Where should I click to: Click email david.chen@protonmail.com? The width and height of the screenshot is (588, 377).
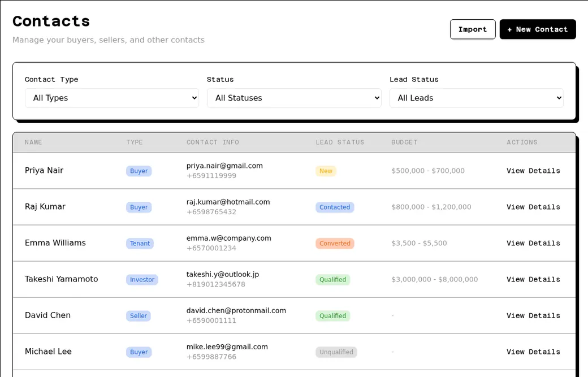pyautogui.click(x=236, y=311)
